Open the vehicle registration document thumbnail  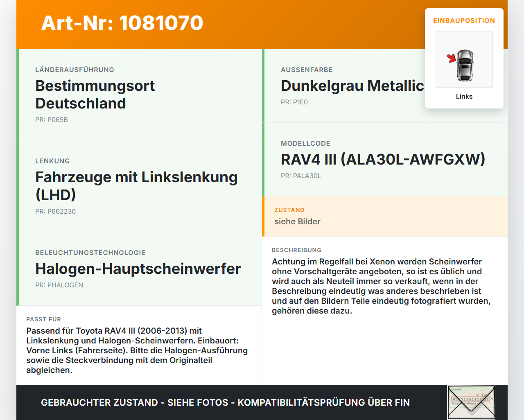tap(471, 402)
